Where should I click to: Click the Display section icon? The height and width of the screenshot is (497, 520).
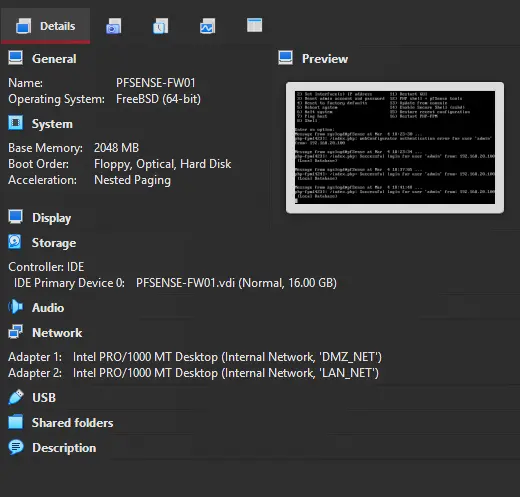(x=16, y=217)
